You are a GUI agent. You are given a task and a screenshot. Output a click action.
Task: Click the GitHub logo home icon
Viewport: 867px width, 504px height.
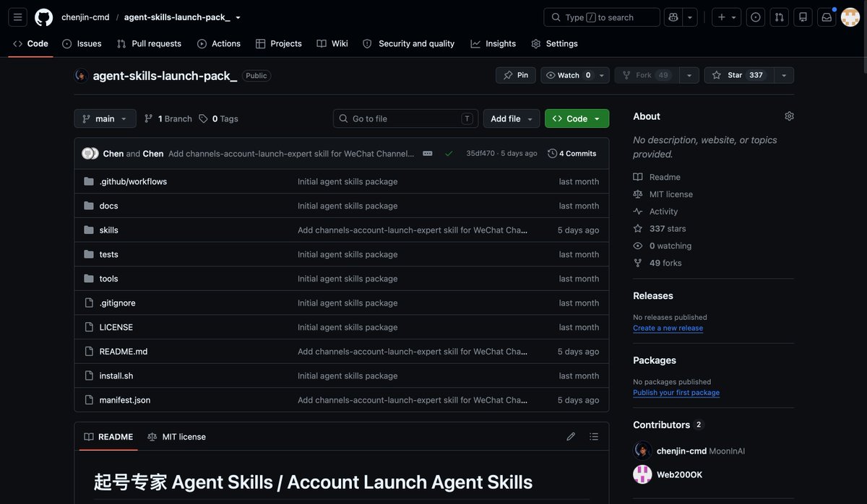[43, 17]
